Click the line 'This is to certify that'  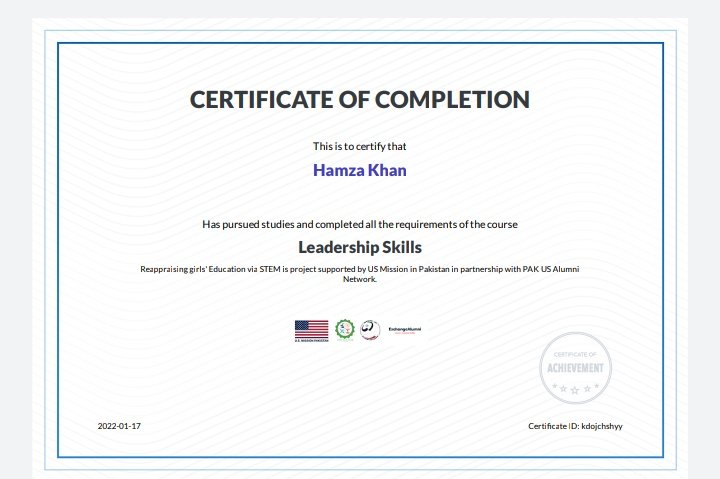(x=360, y=147)
